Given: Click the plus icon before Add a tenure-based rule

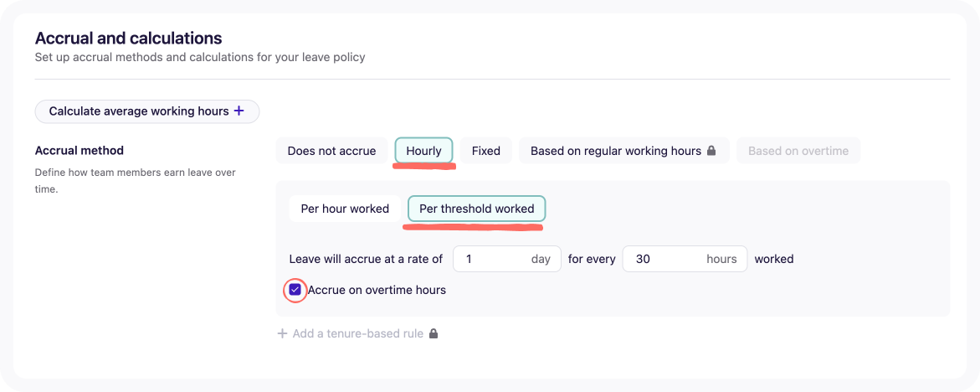Looking at the screenshot, I should tap(283, 334).
